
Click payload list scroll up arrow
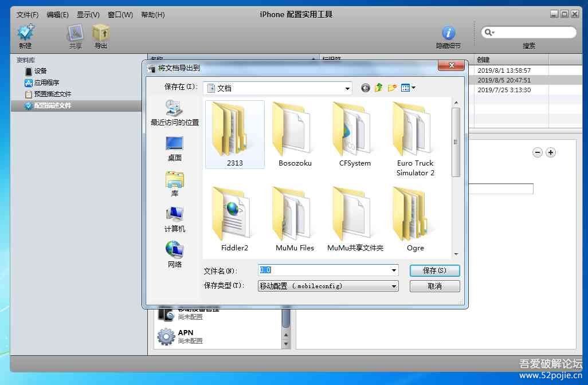(286, 335)
